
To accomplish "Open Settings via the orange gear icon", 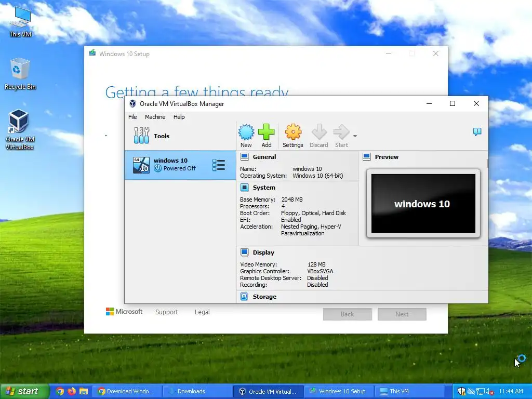I will [293, 132].
